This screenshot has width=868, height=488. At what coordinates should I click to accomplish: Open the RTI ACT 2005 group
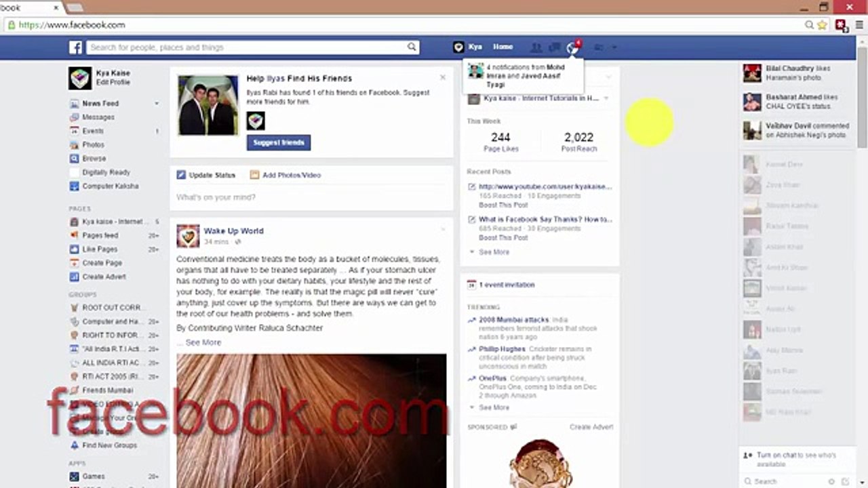(x=111, y=377)
